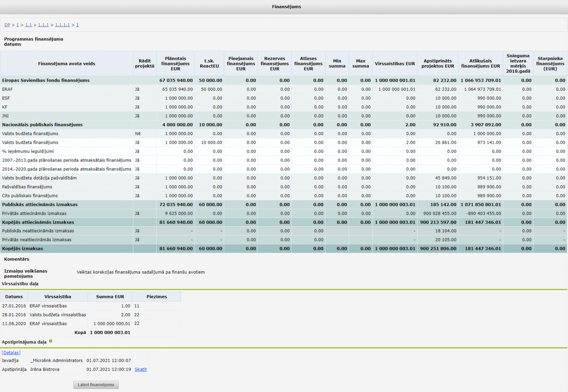Open the DP breadcrumb link
The image size is (568, 392).
7,25
